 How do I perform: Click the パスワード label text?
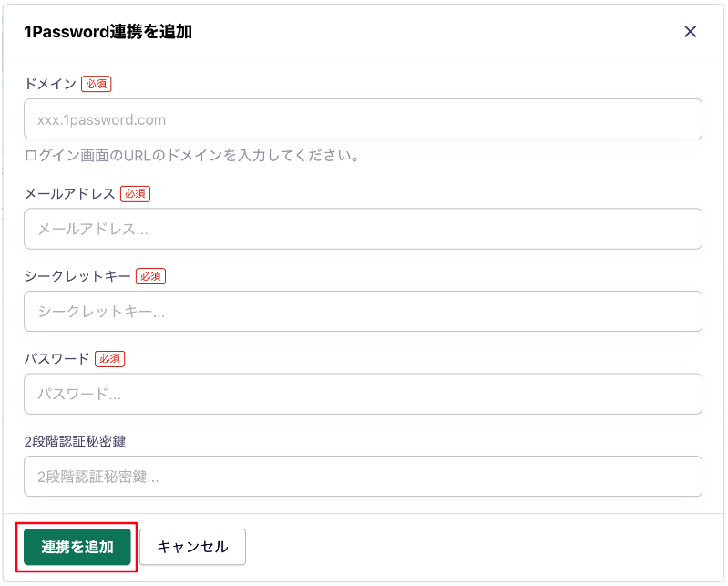point(56,358)
